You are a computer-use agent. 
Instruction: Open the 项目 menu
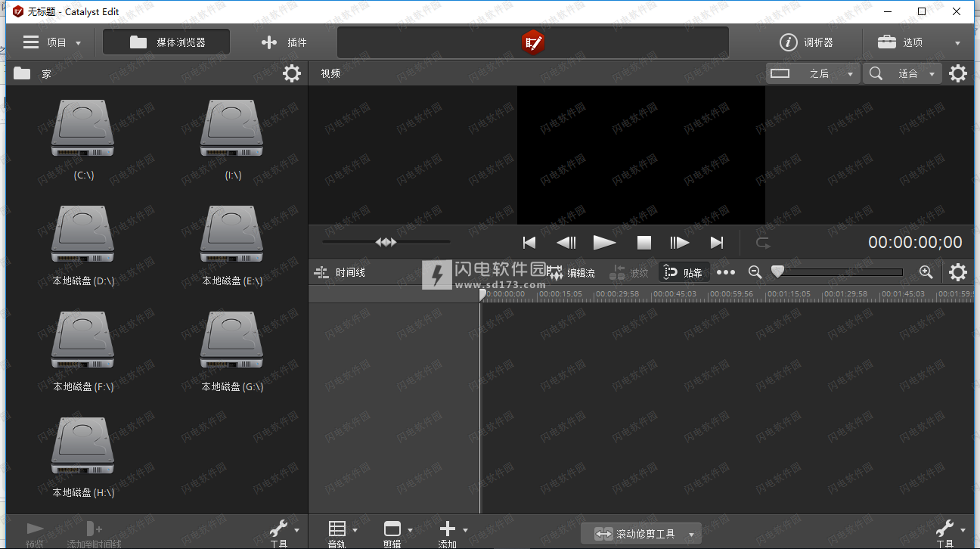point(51,42)
